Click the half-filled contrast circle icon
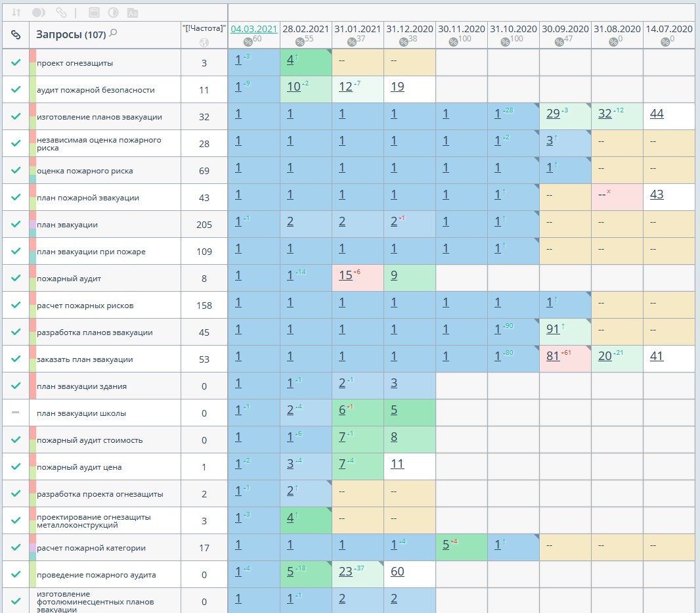The height and width of the screenshot is (613, 700). (113, 12)
